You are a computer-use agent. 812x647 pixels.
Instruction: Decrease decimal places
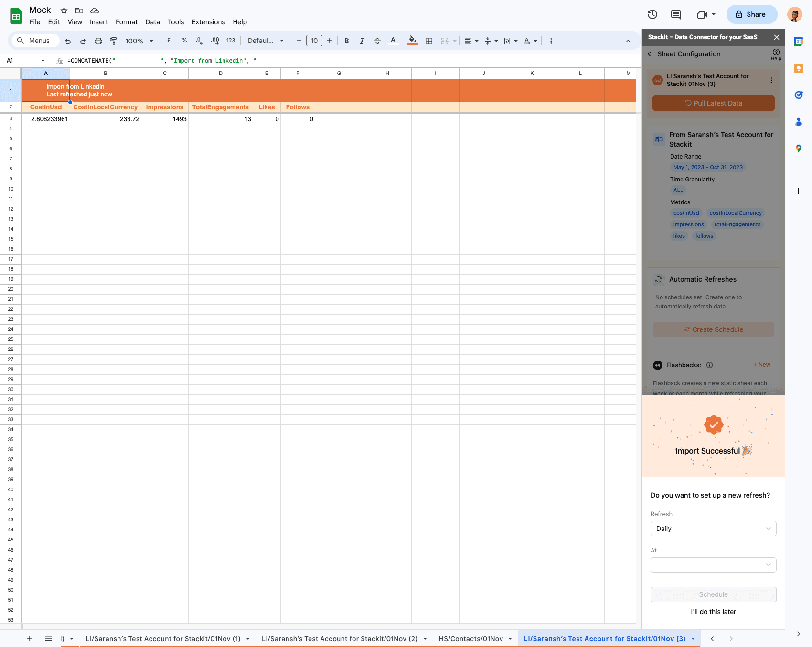(200, 41)
